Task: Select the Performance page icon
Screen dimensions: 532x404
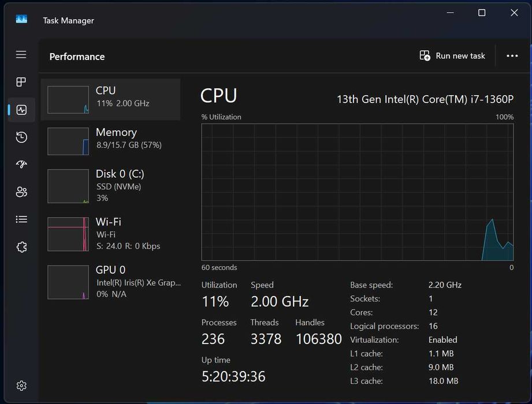Action: [21, 110]
